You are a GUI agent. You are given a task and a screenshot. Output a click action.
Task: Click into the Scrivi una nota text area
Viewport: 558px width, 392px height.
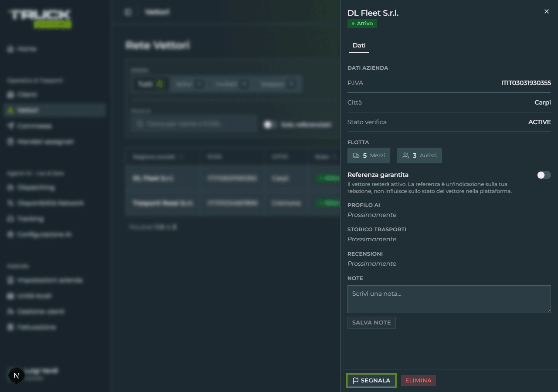pos(449,299)
